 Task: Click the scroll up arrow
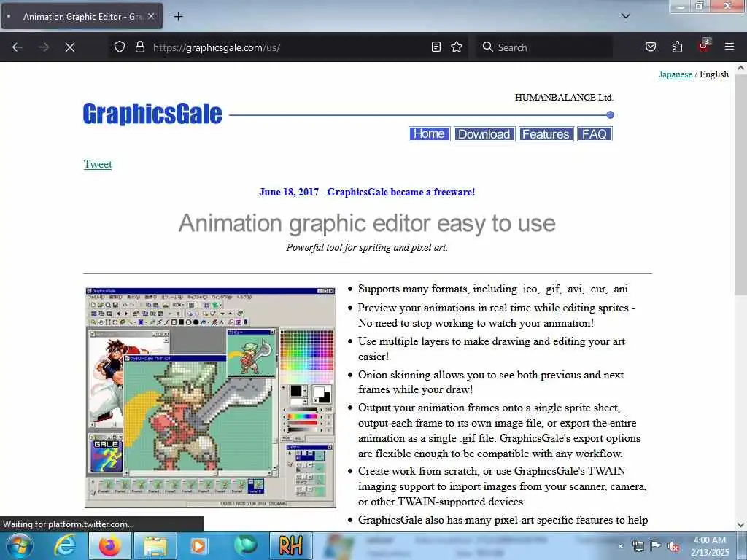740,68
